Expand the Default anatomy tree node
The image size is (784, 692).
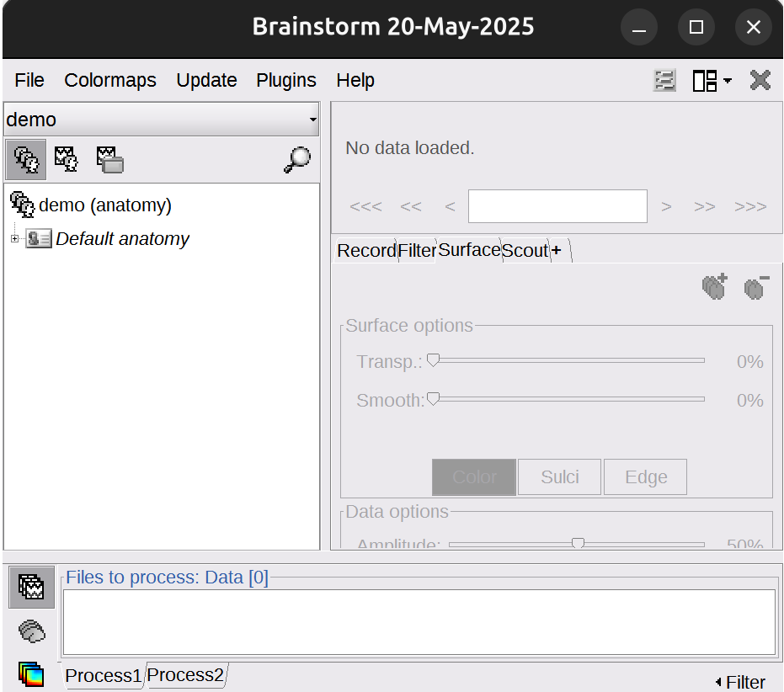(x=14, y=239)
